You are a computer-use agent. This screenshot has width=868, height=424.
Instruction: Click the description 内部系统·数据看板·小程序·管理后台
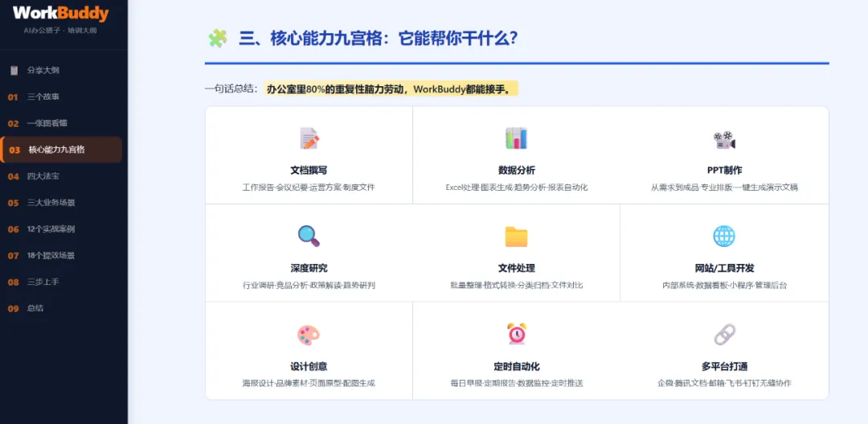[x=724, y=286]
